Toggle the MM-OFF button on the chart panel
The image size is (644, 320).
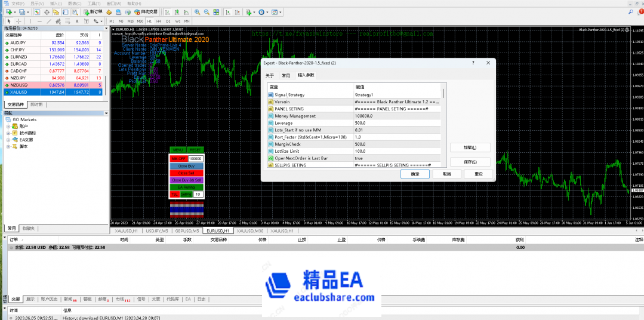click(178, 158)
